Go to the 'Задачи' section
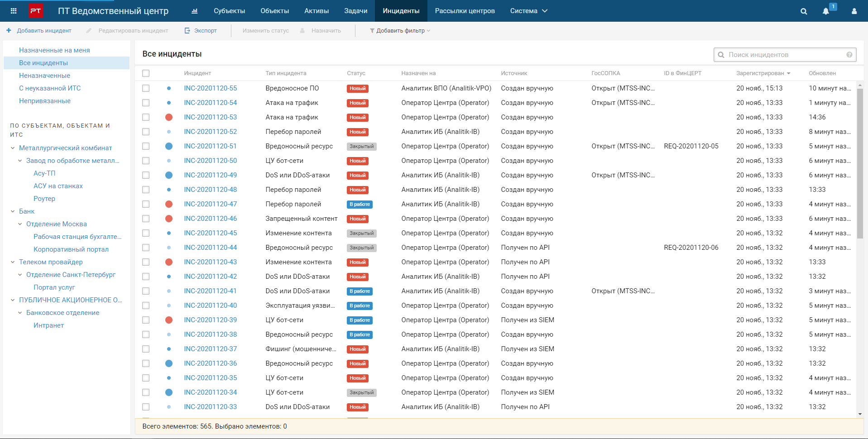Screen dimensions: 868x439 (356, 11)
